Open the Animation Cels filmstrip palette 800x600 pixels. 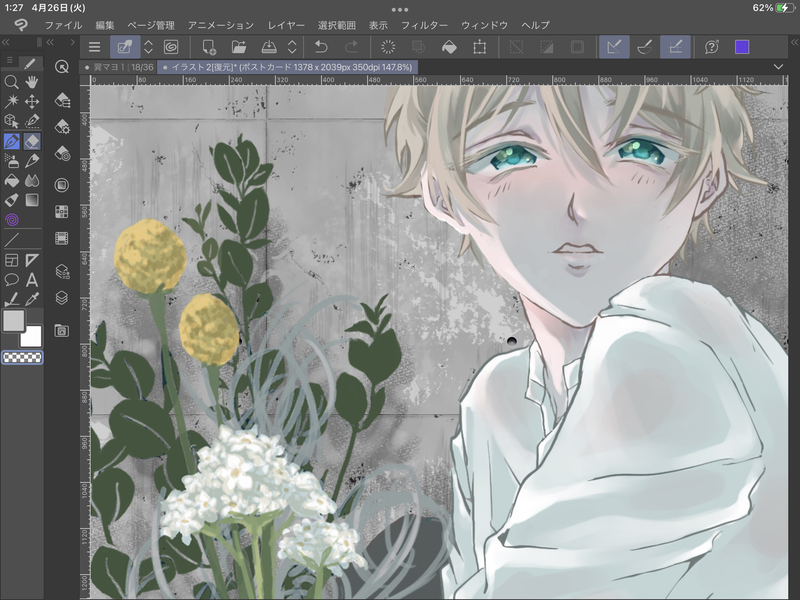click(x=62, y=238)
